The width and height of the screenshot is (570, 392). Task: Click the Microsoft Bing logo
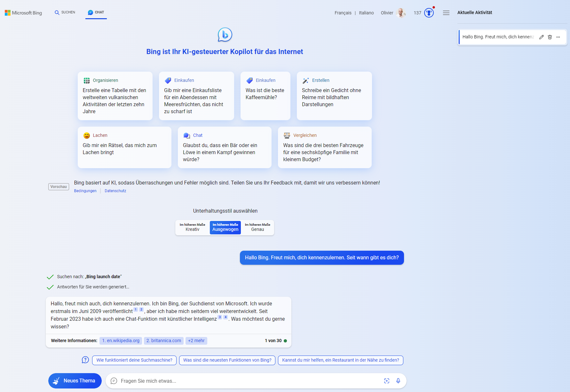pos(23,13)
